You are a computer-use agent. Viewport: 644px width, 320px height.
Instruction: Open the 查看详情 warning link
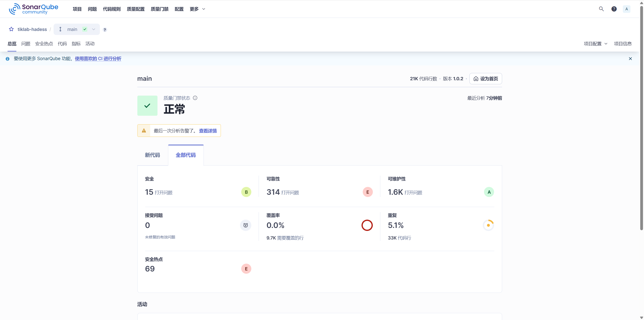click(208, 131)
